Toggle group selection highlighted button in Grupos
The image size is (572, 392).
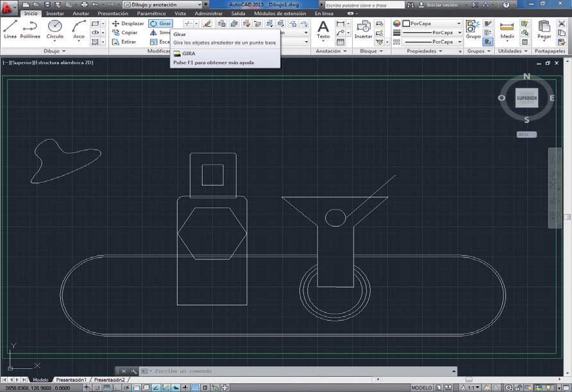click(488, 42)
